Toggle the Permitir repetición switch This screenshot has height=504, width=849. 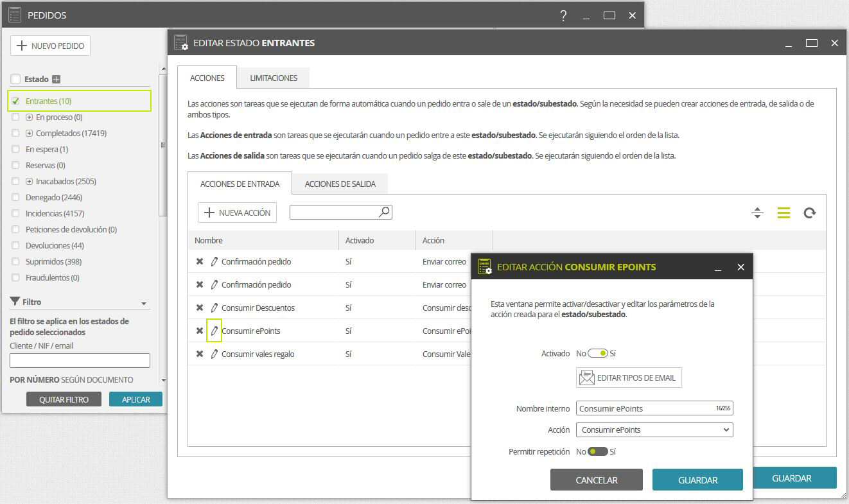[x=597, y=451]
